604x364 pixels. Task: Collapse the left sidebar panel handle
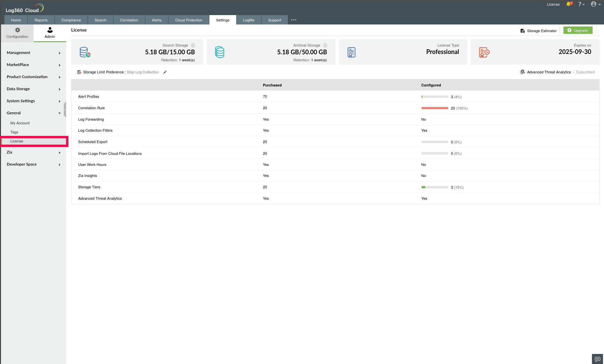[65, 110]
